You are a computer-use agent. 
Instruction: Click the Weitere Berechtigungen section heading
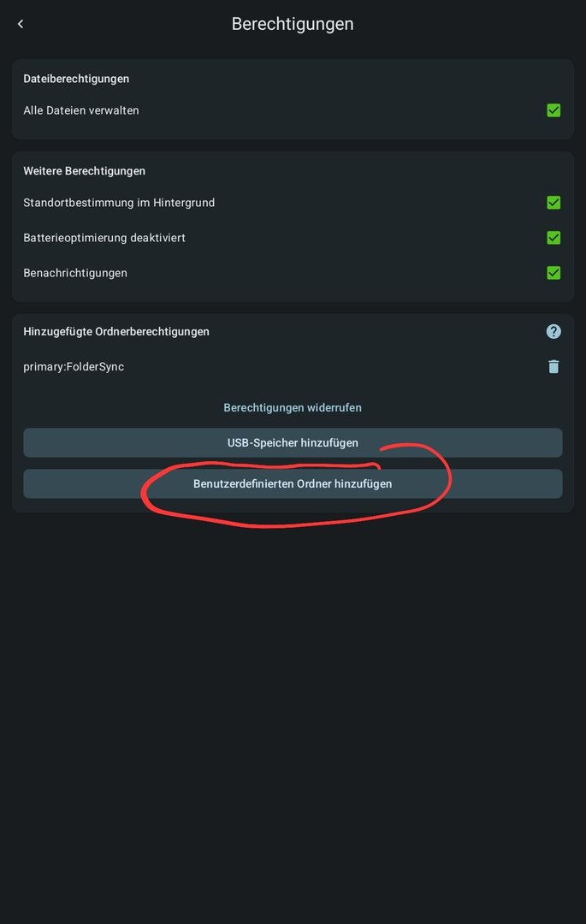[84, 171]
